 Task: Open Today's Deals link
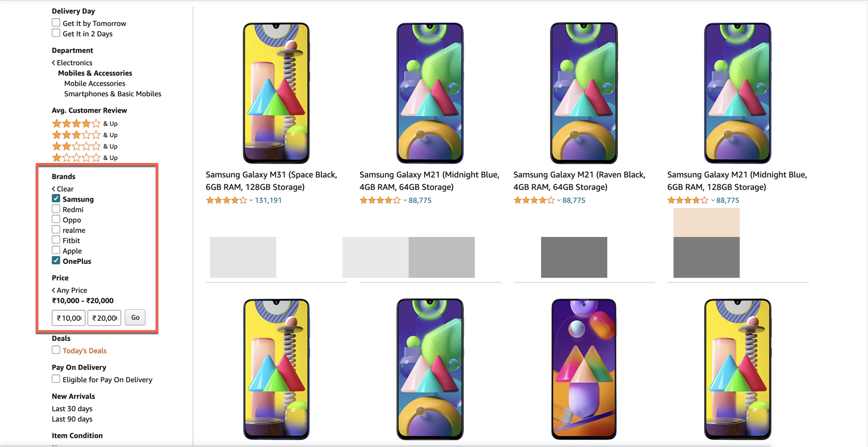(84, 351)
